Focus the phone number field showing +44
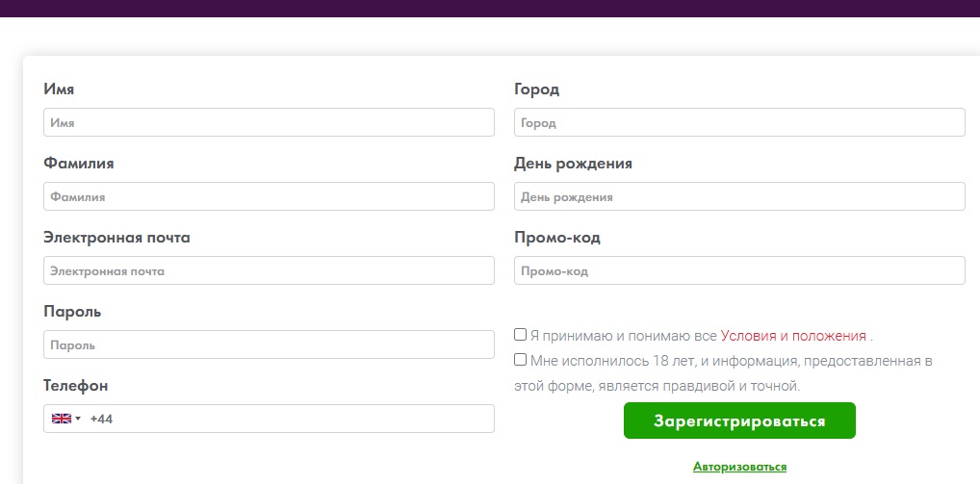The height and width of the screenshot is (484, 980). 289,419
